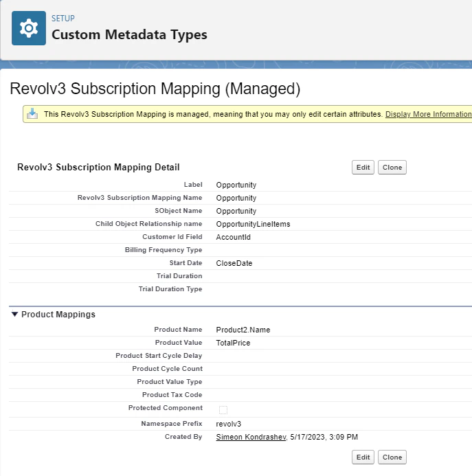472x476 pixels.
Task: Click the Namespace Prefix label
Action: tap(172, 424)
